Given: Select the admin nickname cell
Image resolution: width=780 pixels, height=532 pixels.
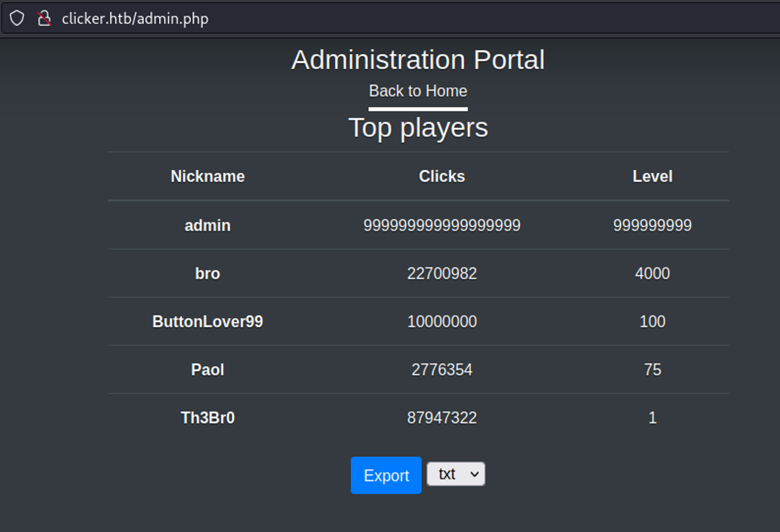Looking at the screenshot, I should [x=207, y=226].
